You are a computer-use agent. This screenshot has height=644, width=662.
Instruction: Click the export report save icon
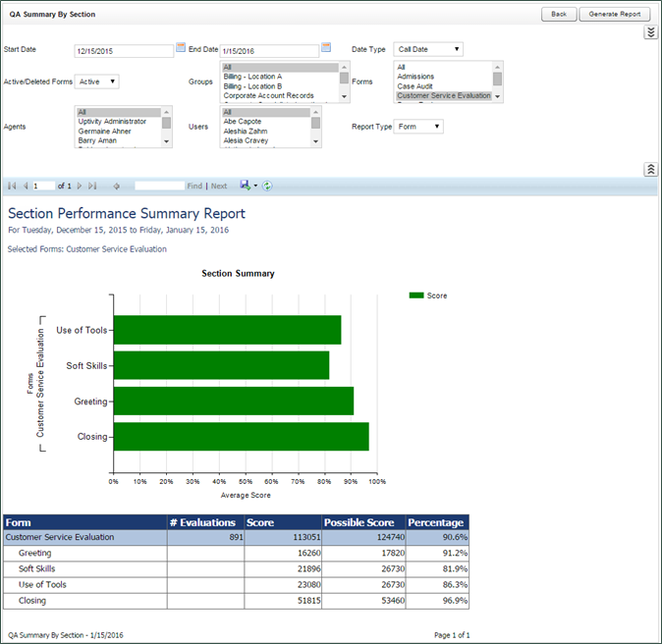coord(245,186)
